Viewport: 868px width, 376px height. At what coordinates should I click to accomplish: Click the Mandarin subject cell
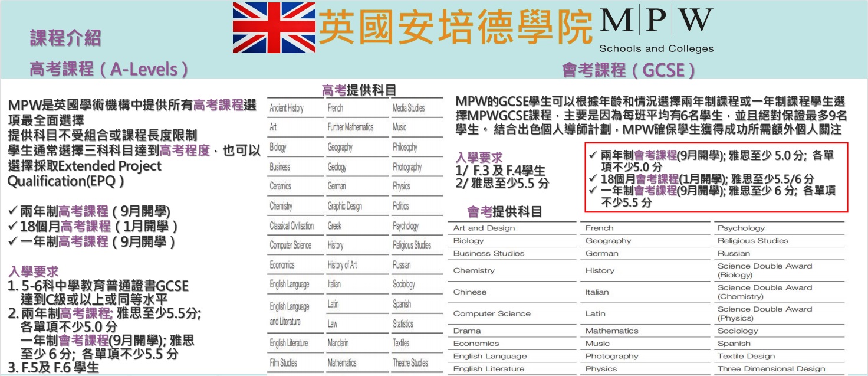click(x=338, y=343)
